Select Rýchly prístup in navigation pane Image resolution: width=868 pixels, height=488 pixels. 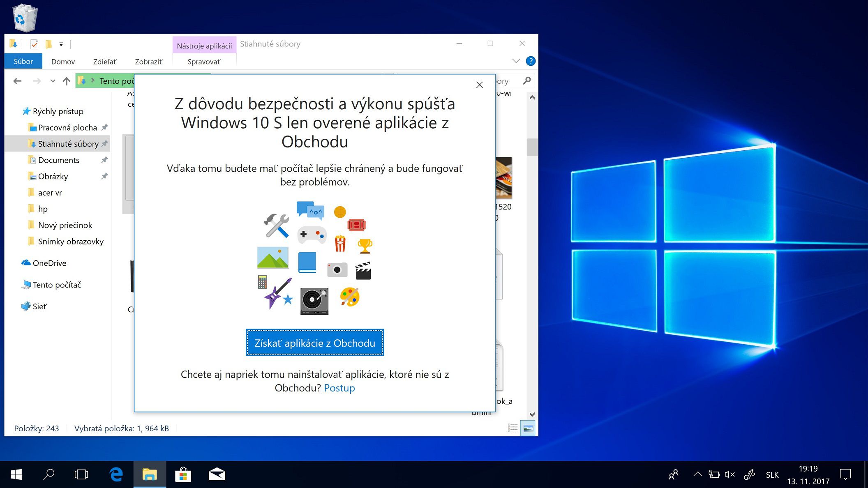pos(58,111)
